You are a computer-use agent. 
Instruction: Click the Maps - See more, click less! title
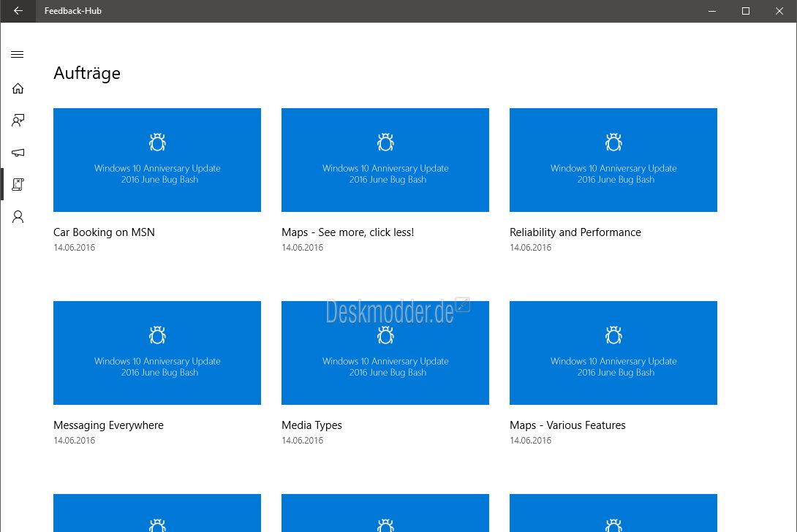point(347,232)
